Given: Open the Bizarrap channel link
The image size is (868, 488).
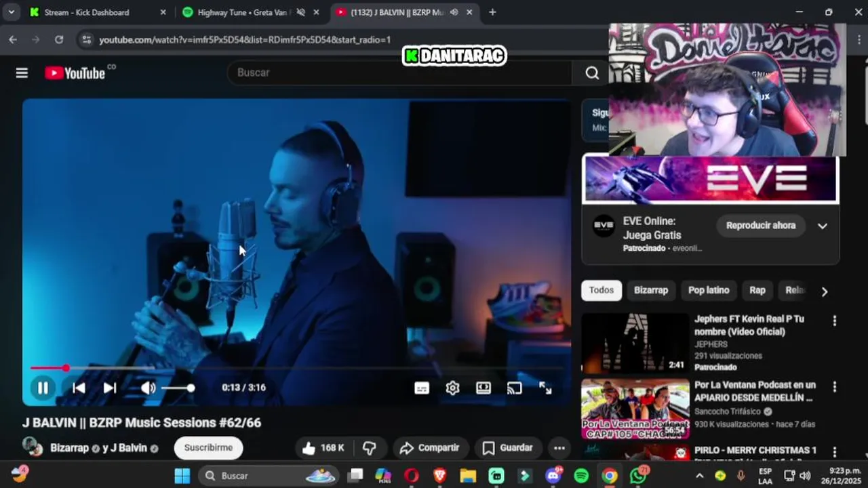Looking at the screenshot, I should pos(70,448).
